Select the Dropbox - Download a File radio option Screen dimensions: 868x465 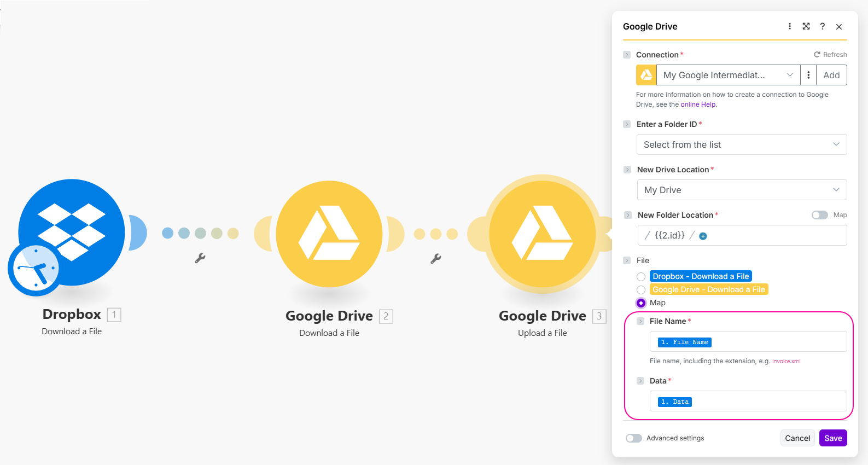pyautogui.click(x=641, y=277)
